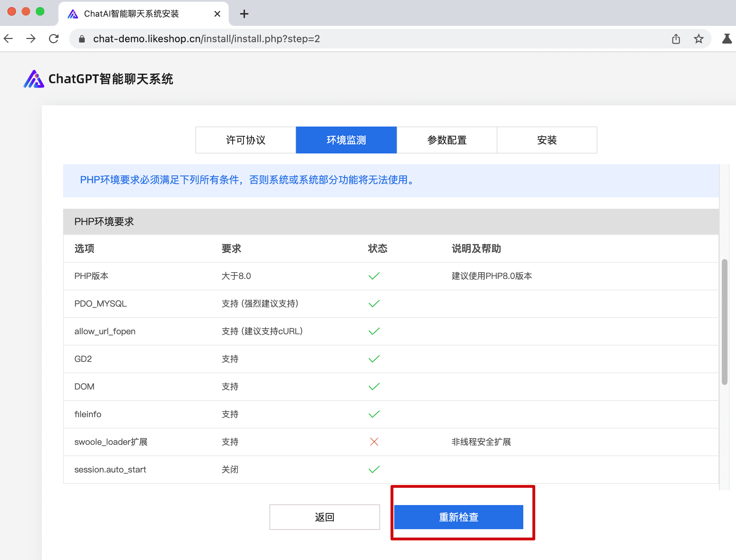Image resolution: width=736 pixels, height=560 pixels.
Task: Click the session.auto_start option cell
Action: tap(110, 469)
